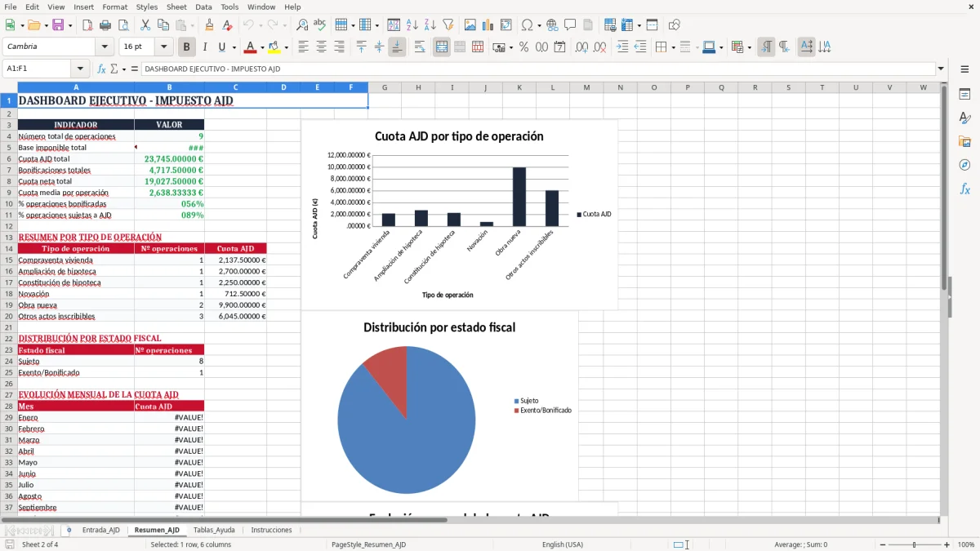
Task: Open the Navigator in the sidebar
Action: click(x=964, y=165)
